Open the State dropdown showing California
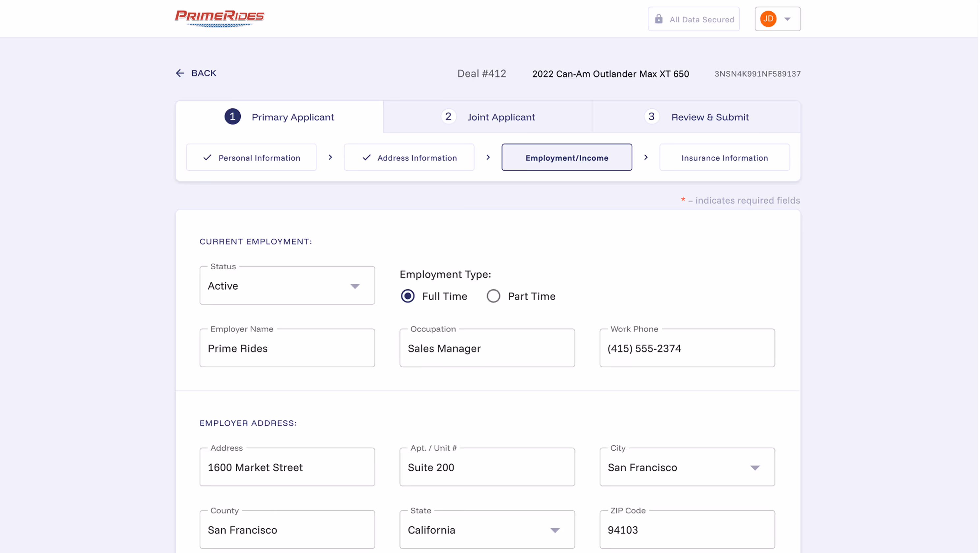Viewport: 980px width, 553px height. pos(487,529)
